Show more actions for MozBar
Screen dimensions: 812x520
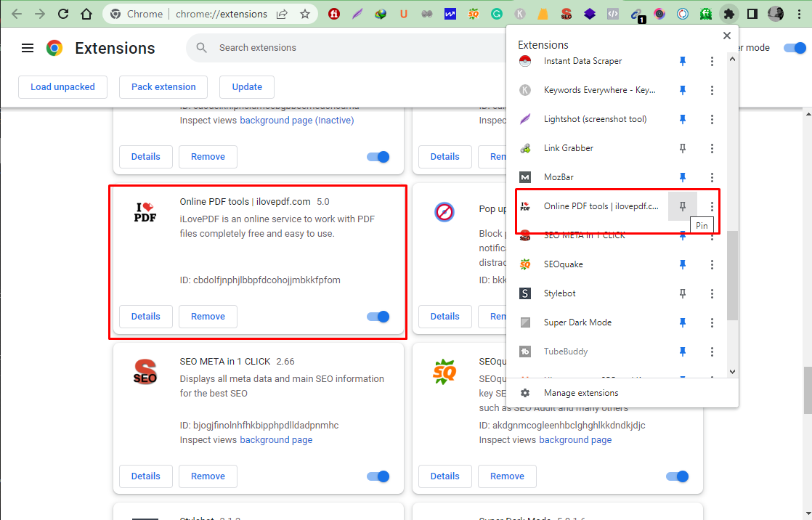tap(712, 177)
